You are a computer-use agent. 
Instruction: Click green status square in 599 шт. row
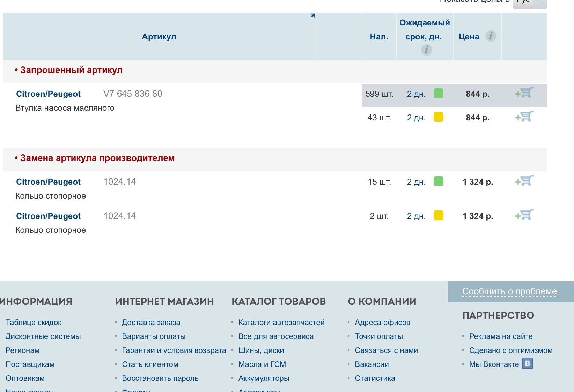pos(439,93)
